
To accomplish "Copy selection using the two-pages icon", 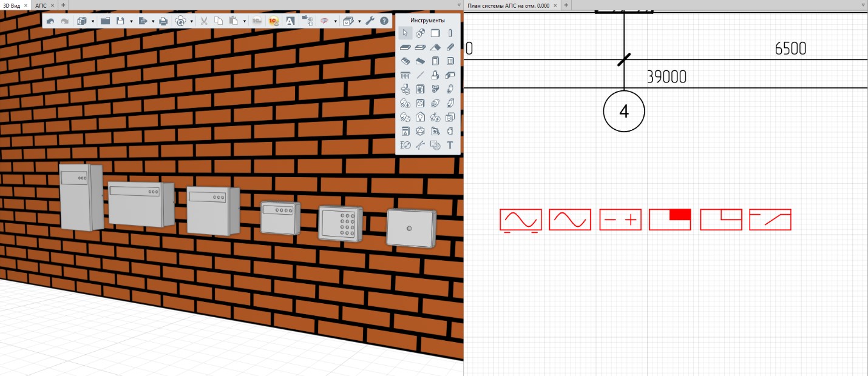I will click(219, 21).
